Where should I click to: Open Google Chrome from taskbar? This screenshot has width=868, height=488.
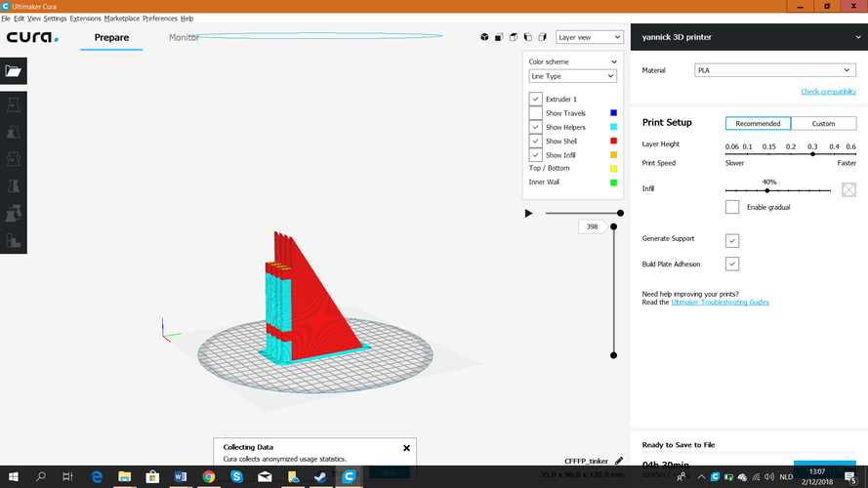coord(209,476)
